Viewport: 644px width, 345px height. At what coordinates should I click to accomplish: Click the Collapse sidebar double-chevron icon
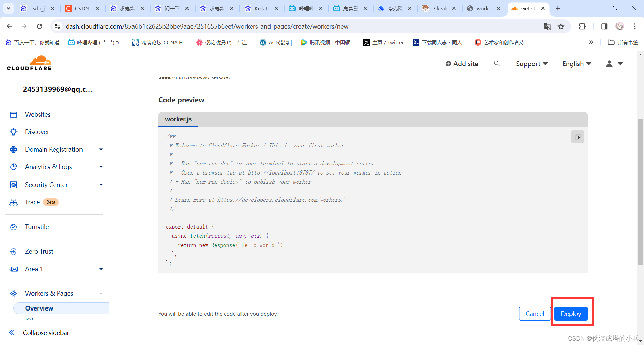click(x=12, y=333)
